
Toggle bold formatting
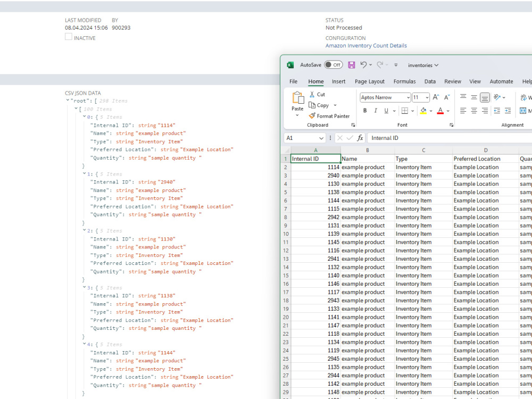[x=365, y=111]
